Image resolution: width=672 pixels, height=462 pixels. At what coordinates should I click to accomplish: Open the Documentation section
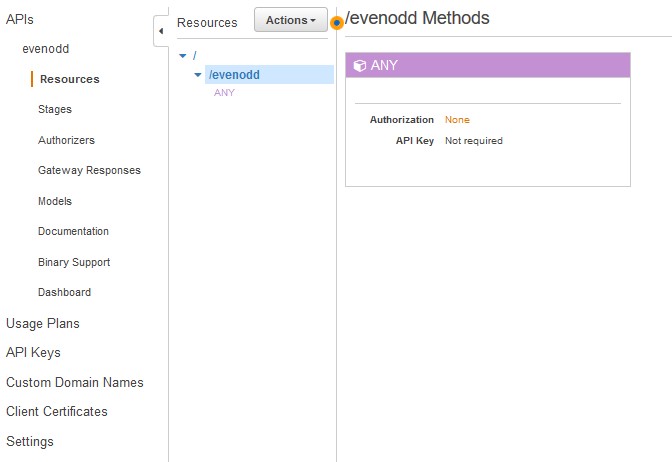pos(73,231)
